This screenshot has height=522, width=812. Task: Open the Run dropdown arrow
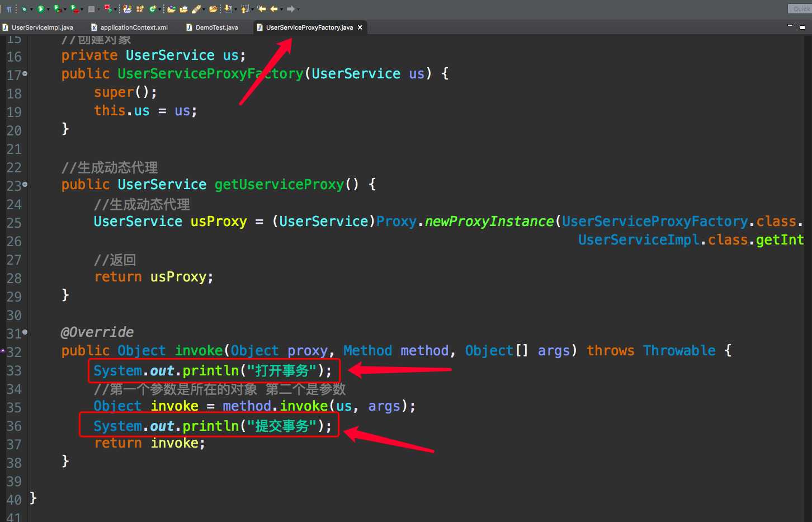48,10
